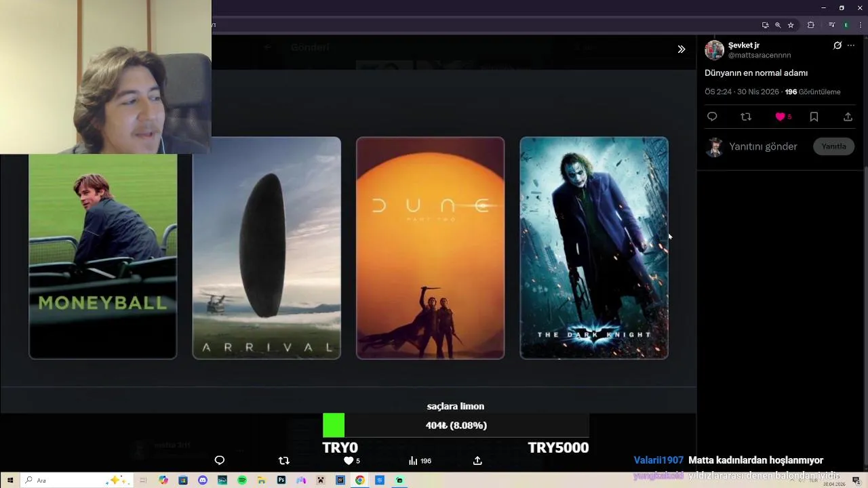Open Chrome three-dot menu
868x488 pixels.
click(860, 25)
